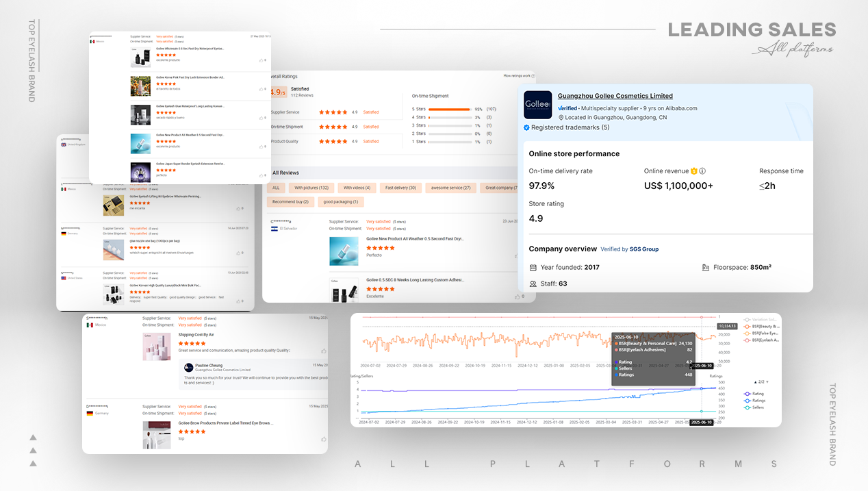Click the United States flag icon
This screenshot has height=491, width=868.
tap(64, 279)
